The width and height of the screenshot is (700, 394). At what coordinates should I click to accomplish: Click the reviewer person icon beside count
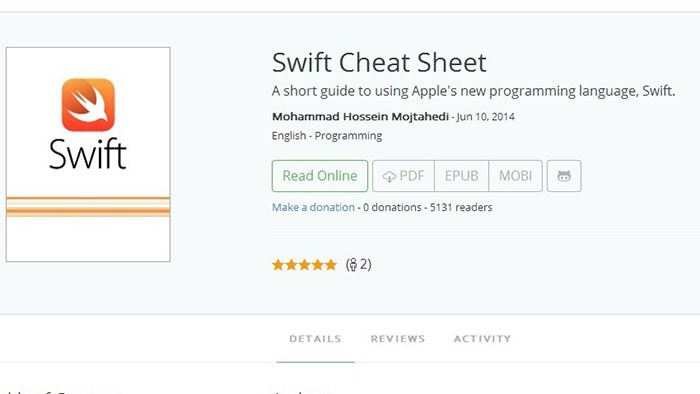click(353, 265)
